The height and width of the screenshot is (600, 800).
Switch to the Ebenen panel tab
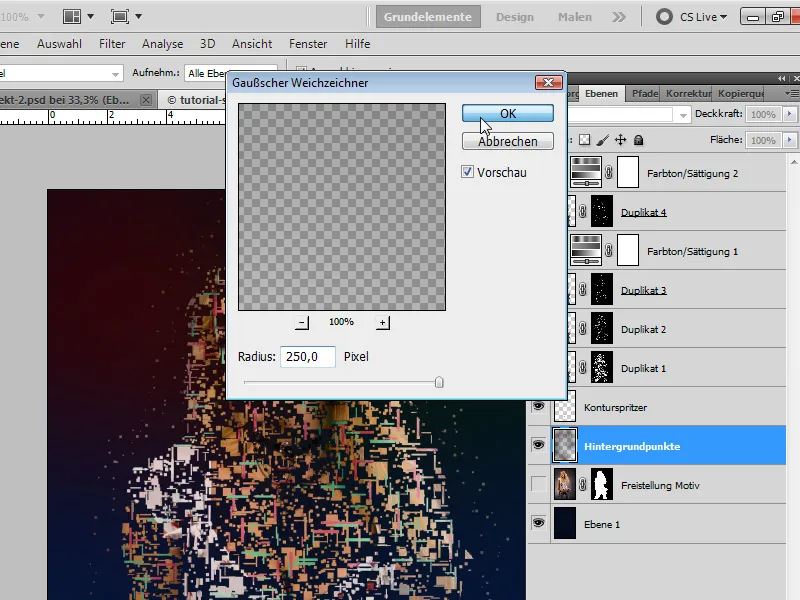[x=602, y=93]
